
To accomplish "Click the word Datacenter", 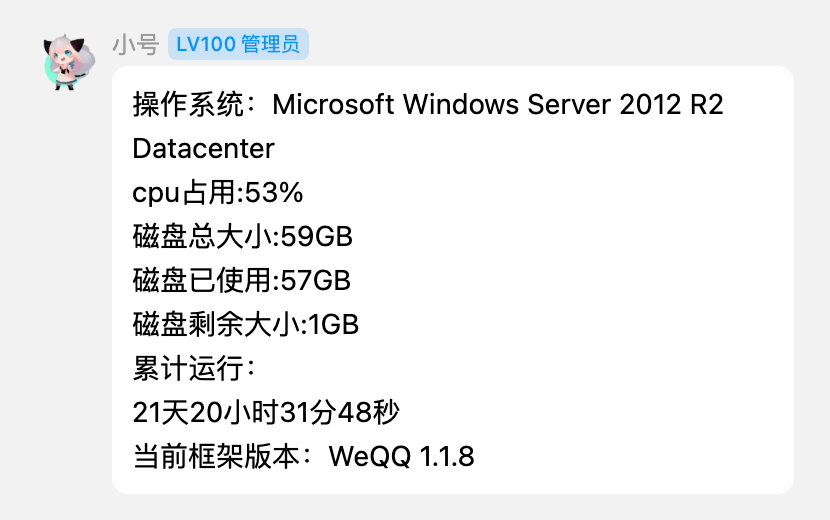I will point(203,149).
